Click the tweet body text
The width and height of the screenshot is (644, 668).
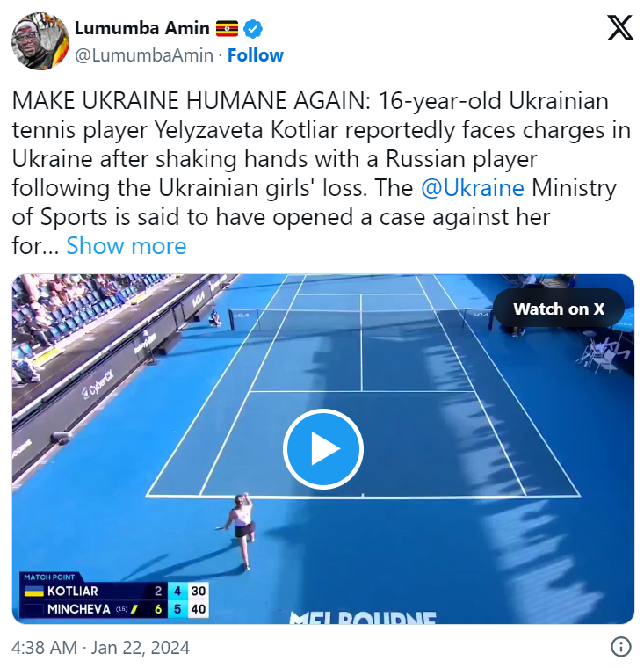pyautogui.click(x=322, y=173)
